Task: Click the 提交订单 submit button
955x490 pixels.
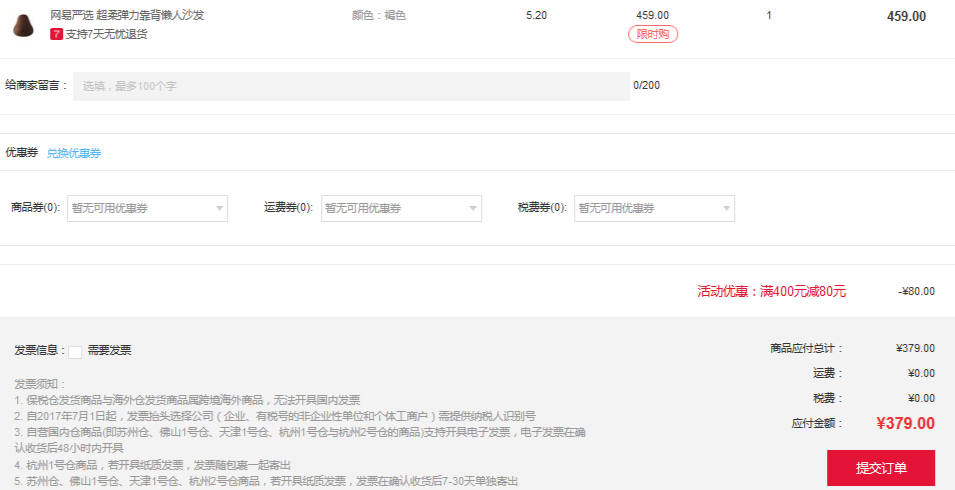Action: [x=881, y=468]
